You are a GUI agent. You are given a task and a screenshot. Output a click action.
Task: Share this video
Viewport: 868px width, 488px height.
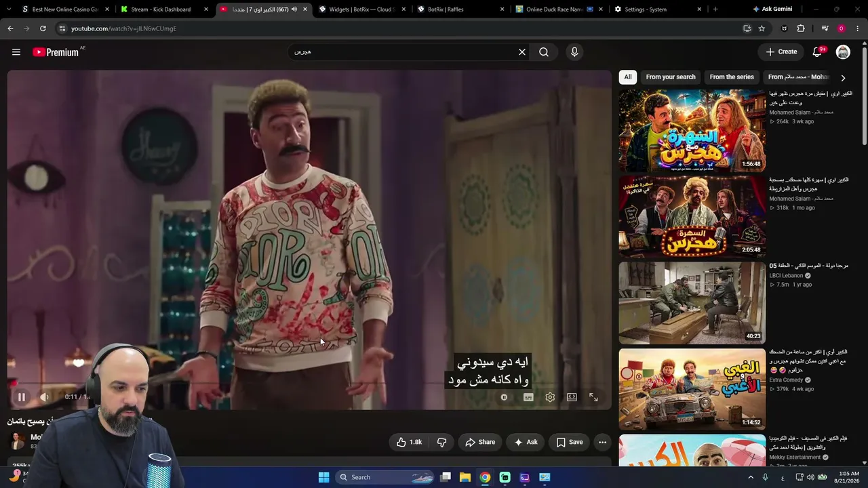click(x=480, y=442)
